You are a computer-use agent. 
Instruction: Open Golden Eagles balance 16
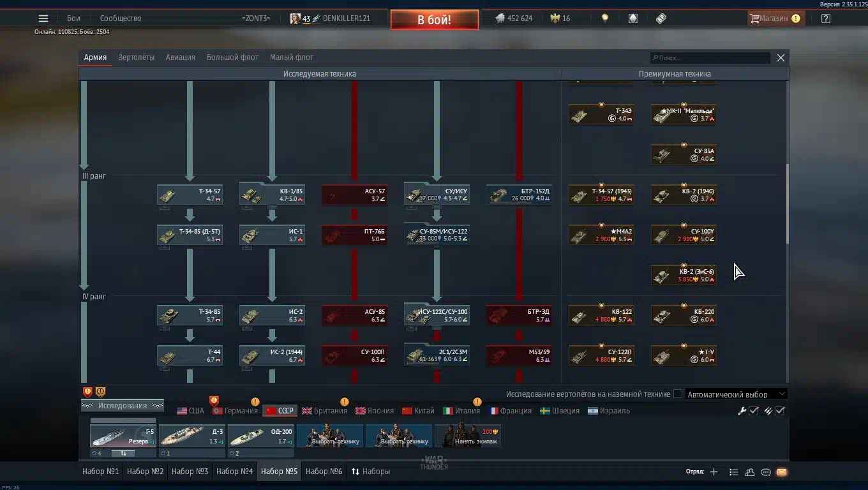[560, 19]
